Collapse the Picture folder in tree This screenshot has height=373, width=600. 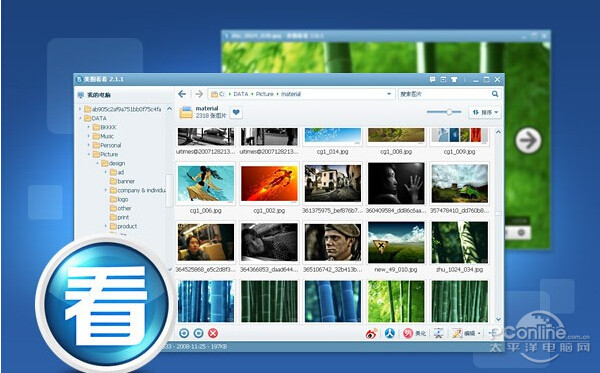[x=89, y=154]
